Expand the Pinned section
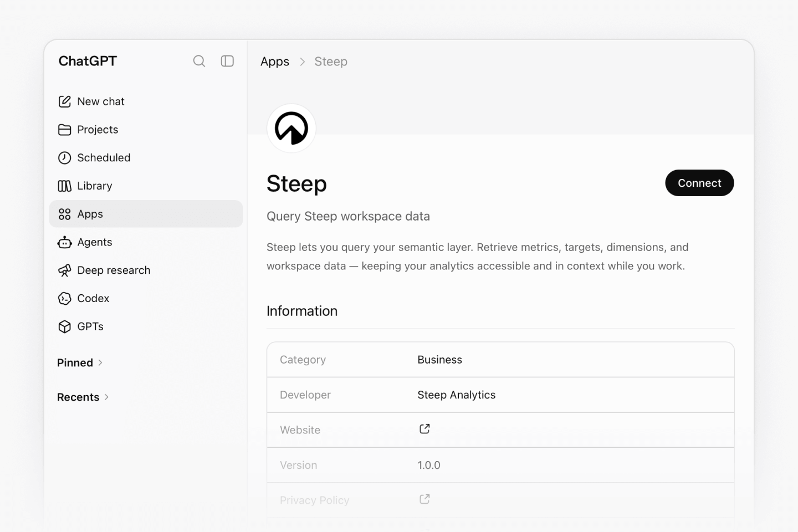The height and width of the screenshot is (532, 798). tap(80, 362)
